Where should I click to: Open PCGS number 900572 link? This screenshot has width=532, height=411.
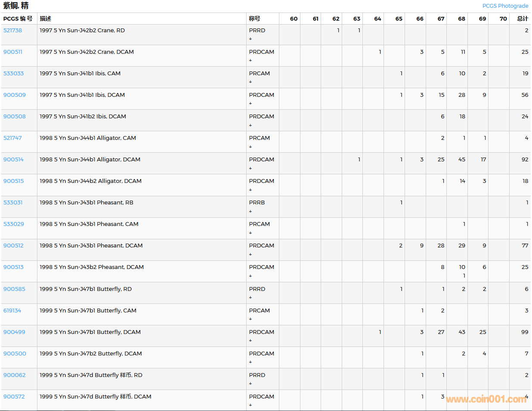[x=14, y=397]
